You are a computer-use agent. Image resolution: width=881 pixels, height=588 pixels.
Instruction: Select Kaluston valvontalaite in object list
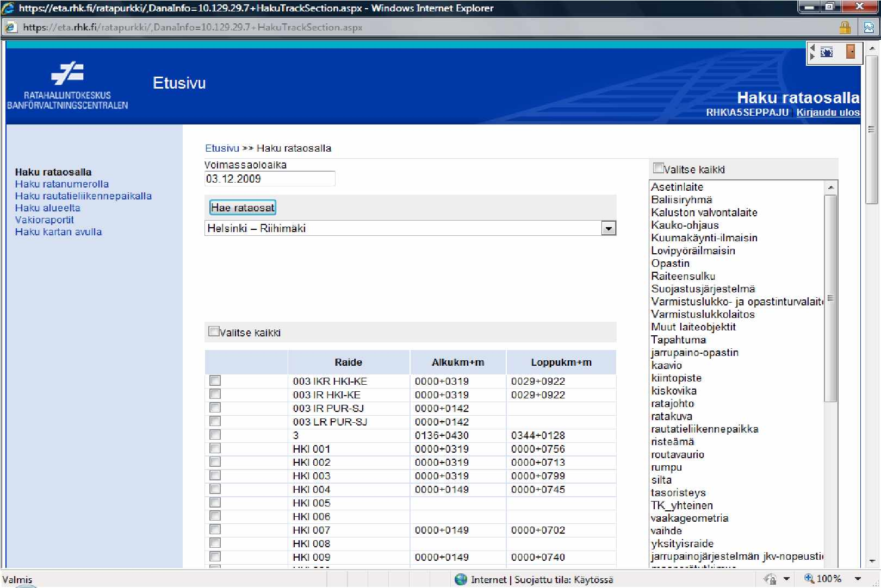(x=704, y=212)
